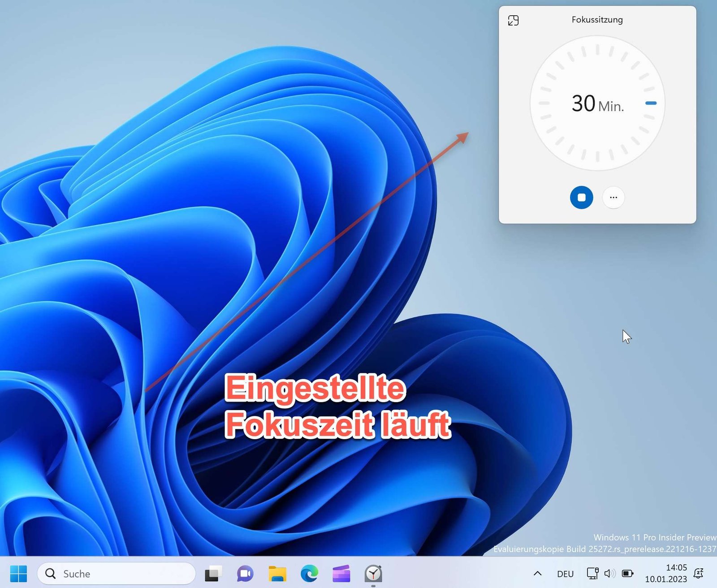The height and width of the screenshot is (588, 717).
Task: Adjust the focus duration dial showing 30 Min.
Action: coord(597,104)
